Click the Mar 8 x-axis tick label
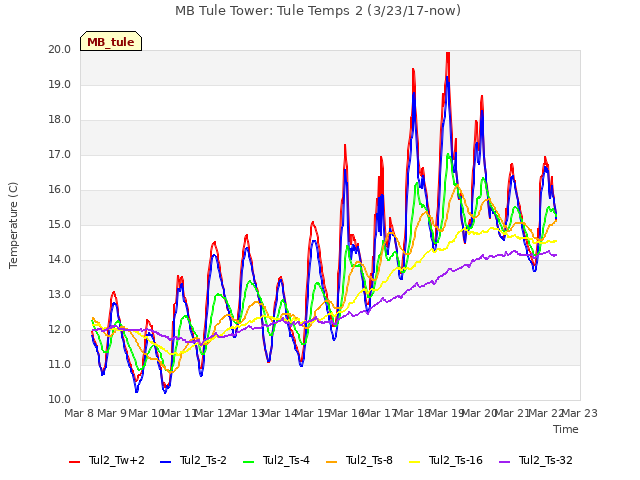Screen dimensions: 640x480 click(x=80, y=413)
